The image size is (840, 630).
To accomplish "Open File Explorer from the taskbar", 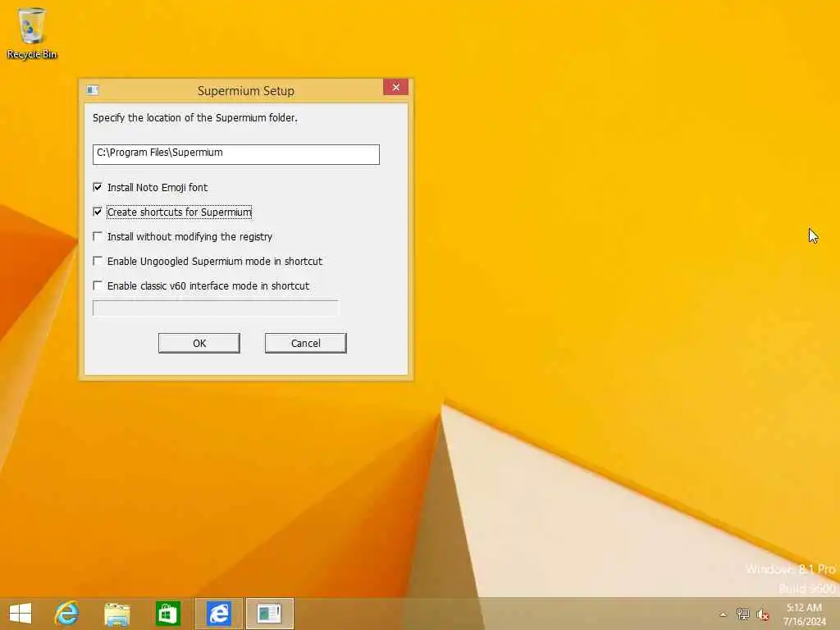I will (116, 614).
